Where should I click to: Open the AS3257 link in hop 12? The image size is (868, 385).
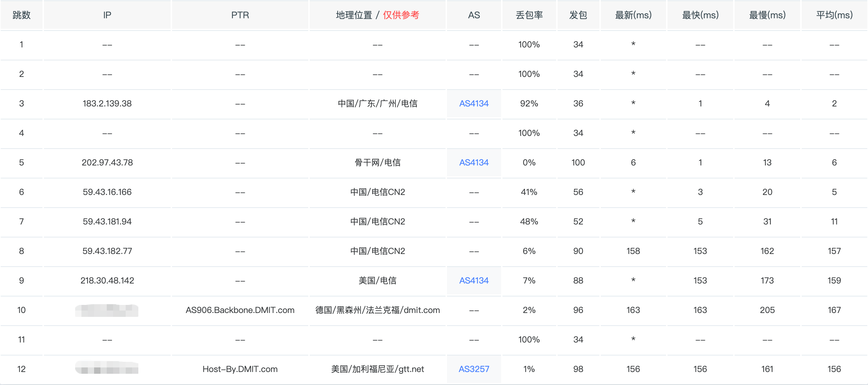[x=474, y=369]
